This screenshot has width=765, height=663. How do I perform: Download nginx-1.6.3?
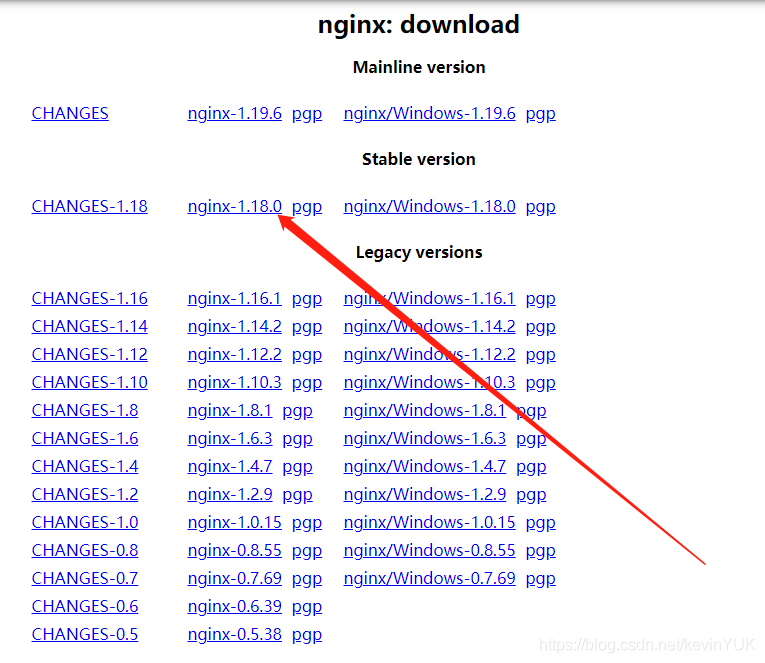point(230,439)
